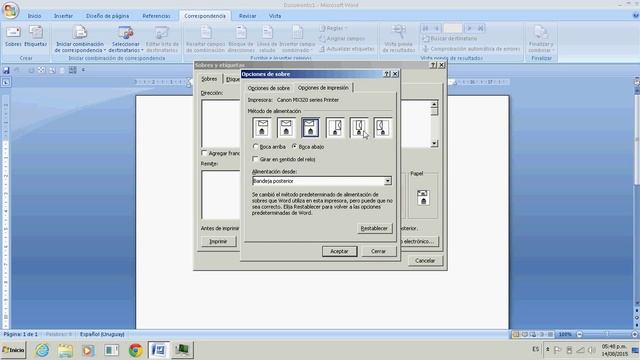
Task: Click Resaltar campos de combinación icon
Action: (x=205, y=39)
